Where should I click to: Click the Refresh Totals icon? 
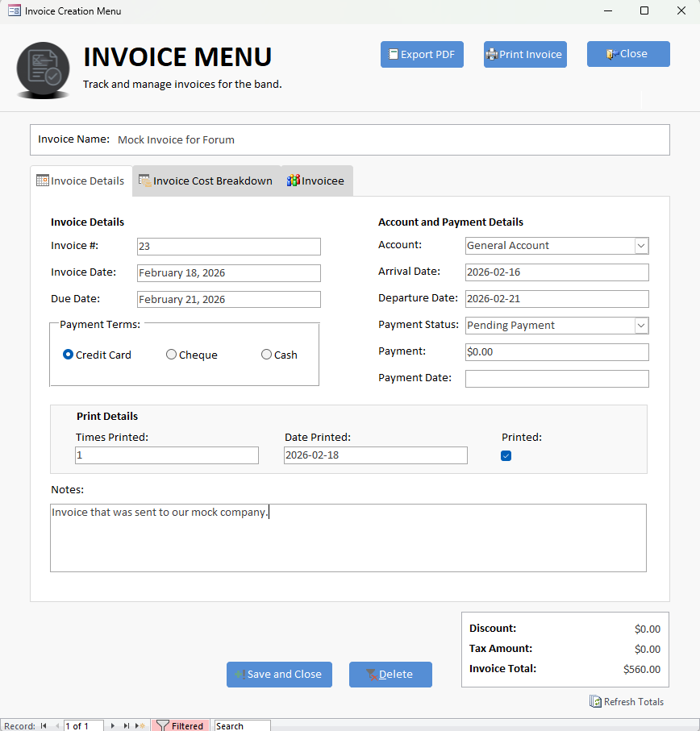[x=595, y=701]
